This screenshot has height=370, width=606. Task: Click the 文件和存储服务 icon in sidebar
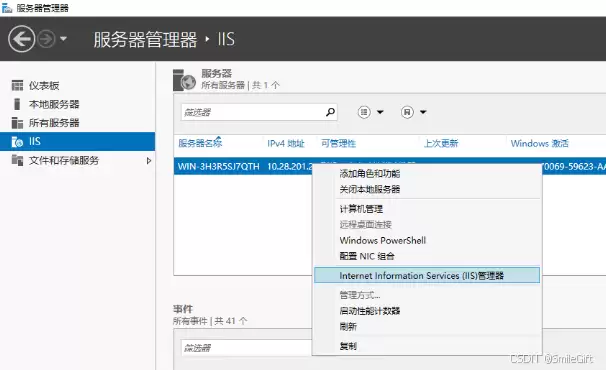pyautogui.click(x=17, y=160)
